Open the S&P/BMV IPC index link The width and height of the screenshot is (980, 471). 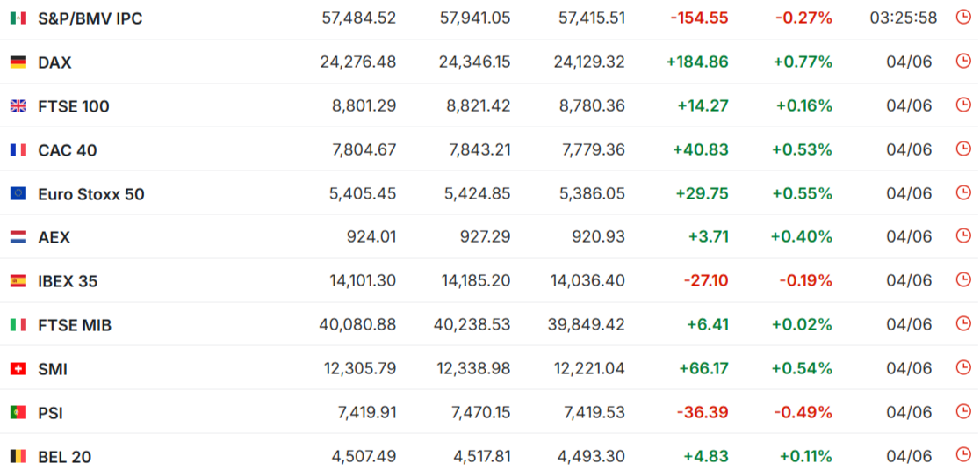coord(90,18)
